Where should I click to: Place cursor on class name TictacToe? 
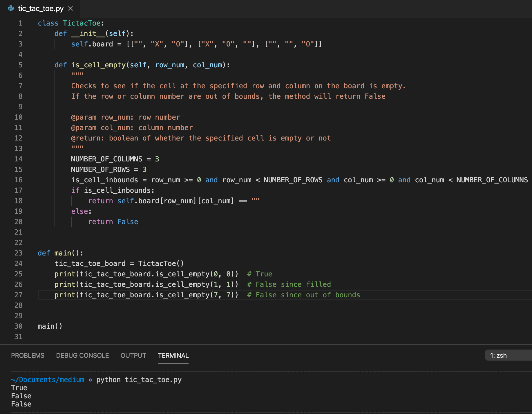click(82, 23)
